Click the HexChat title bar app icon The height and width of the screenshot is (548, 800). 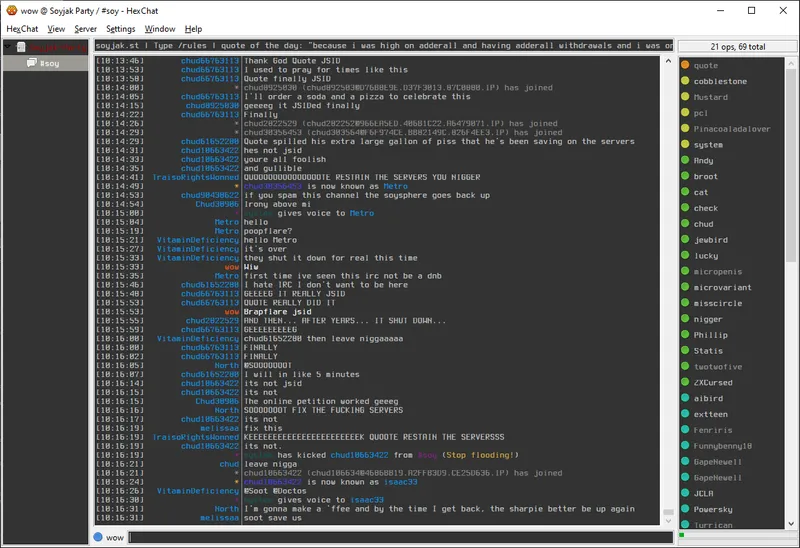(x=11, y=10)
